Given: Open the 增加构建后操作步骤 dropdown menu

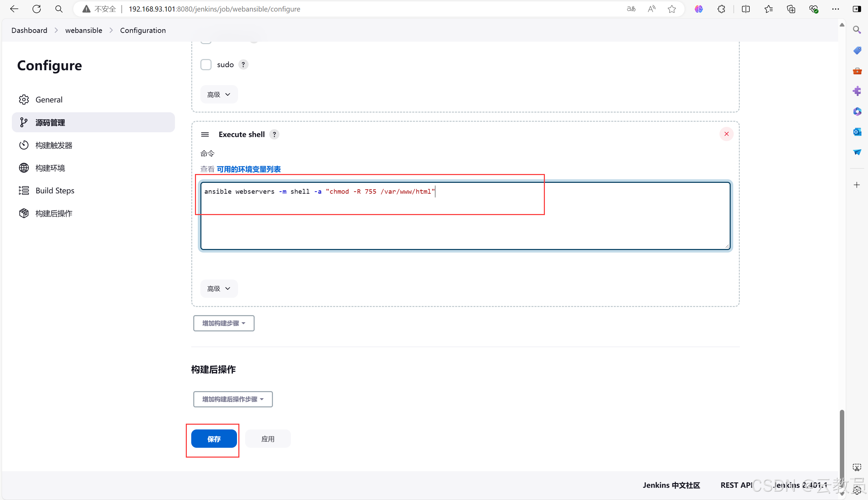Looking at the screenshot, I should (x=233, y=399).
